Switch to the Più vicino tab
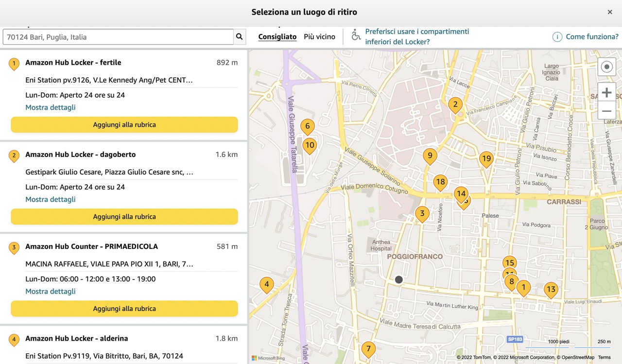Image resolution: width=622 pixels, height=364 pixels. point(319,36)
